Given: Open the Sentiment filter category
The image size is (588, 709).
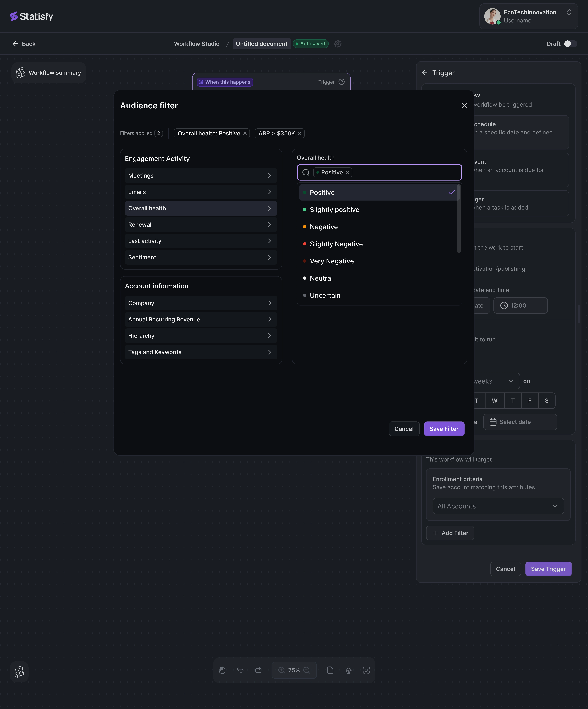Looking at the screenshot, I should (201, 257).
